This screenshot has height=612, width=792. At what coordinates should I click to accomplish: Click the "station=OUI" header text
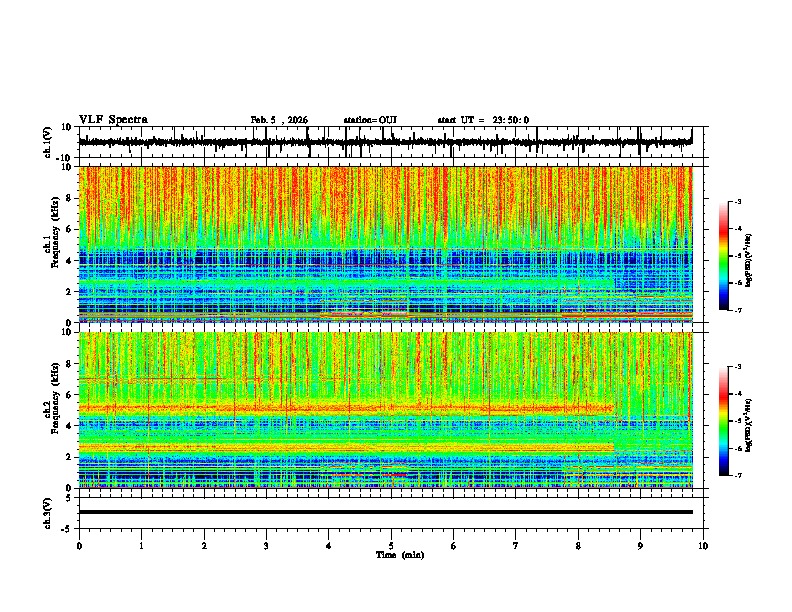(x=370, y=120)
